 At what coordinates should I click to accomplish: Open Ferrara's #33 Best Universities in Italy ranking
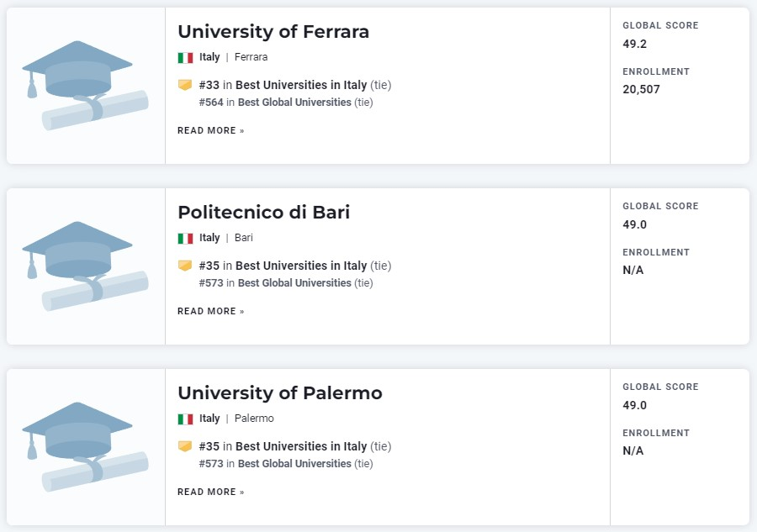295,85
